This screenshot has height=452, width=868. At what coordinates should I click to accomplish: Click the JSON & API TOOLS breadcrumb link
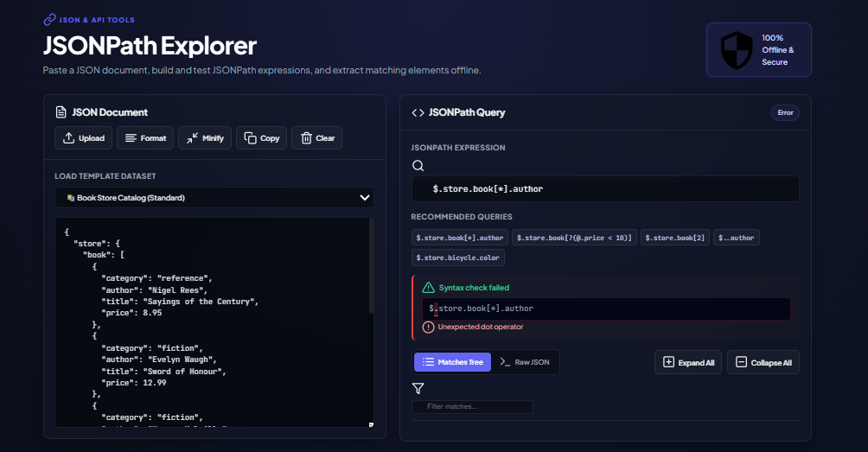point(97,20)
